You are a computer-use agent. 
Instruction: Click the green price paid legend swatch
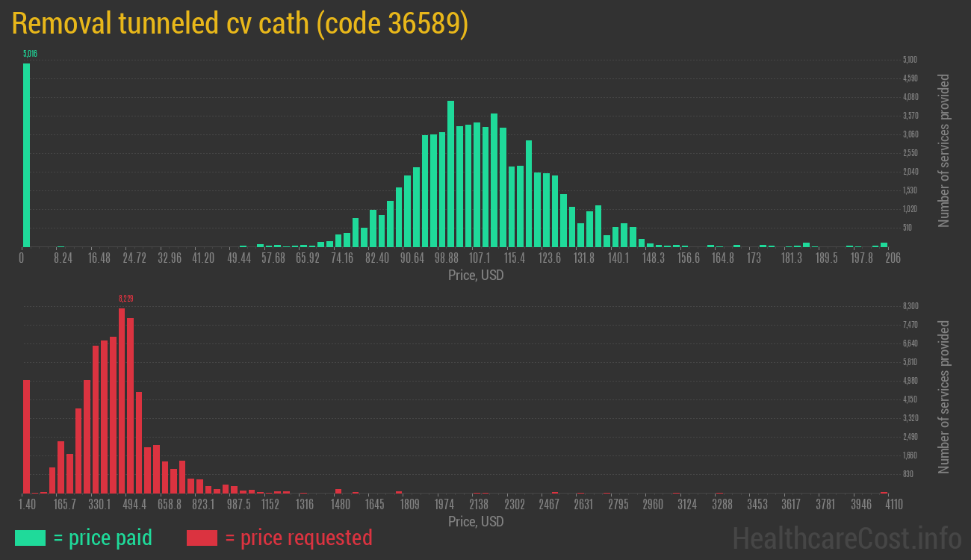pos(30,538)
